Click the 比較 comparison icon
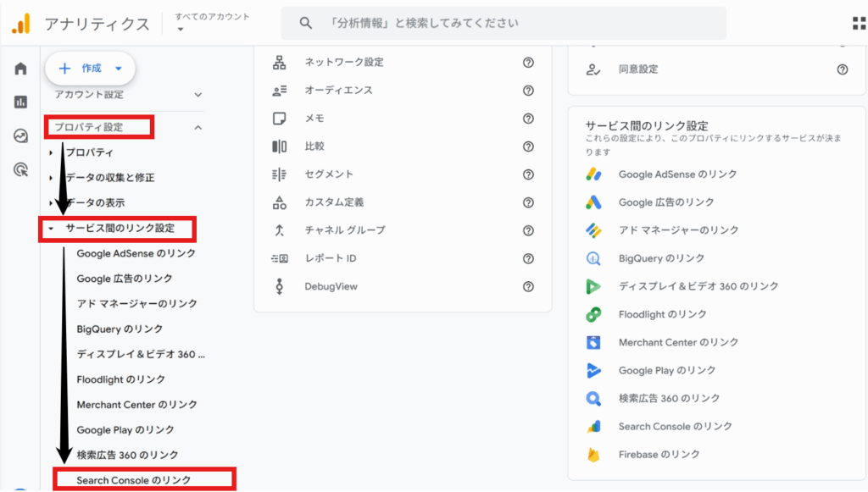This screenshot has width=868, height=492. click(x=280, y=146)
